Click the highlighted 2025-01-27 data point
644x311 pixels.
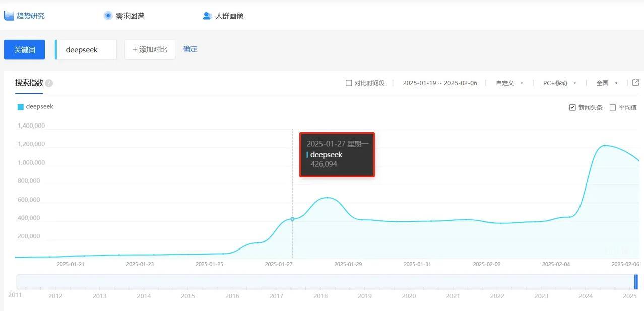(292, 219)
